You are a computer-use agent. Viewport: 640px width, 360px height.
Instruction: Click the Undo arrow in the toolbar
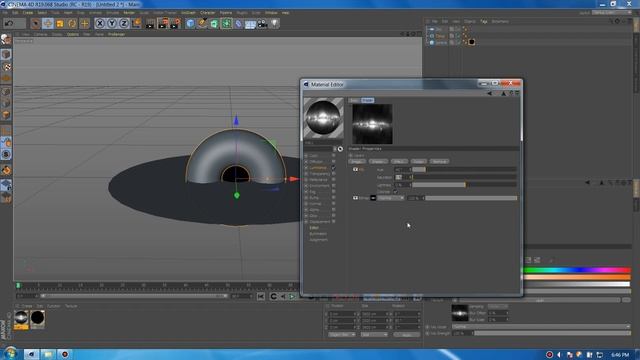click(9, 24)
